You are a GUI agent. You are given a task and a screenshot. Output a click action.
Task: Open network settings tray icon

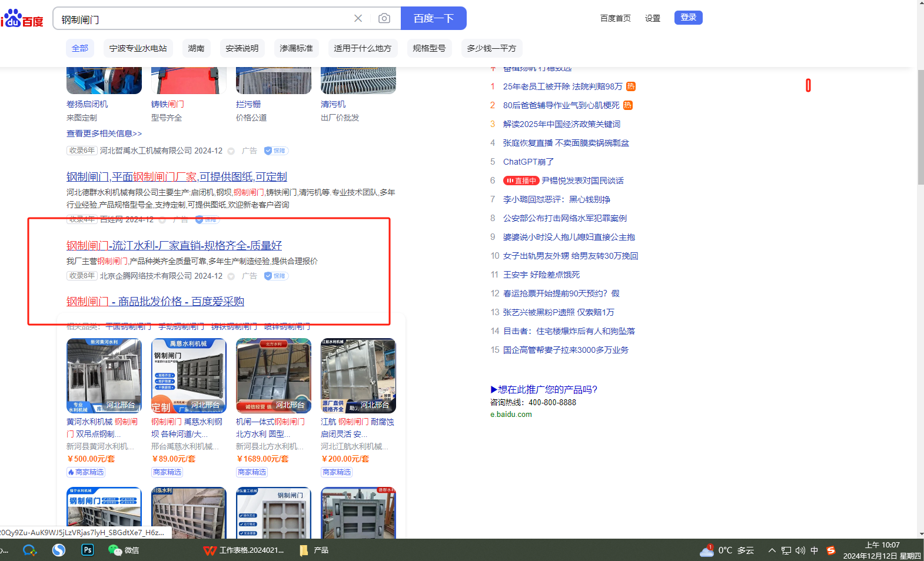point(786,550)
